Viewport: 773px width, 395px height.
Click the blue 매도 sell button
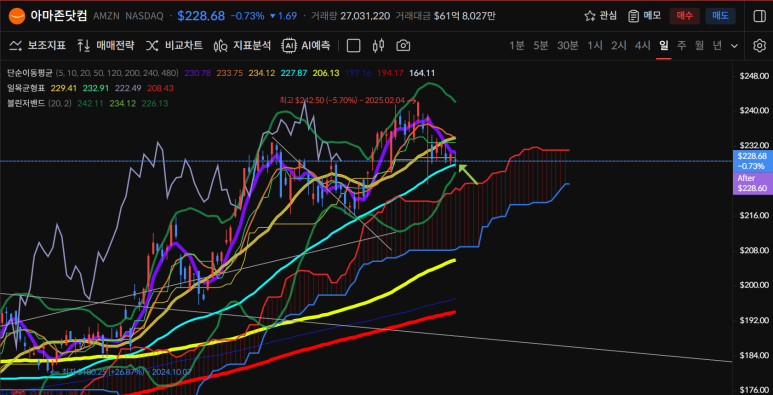pos(720,16)
